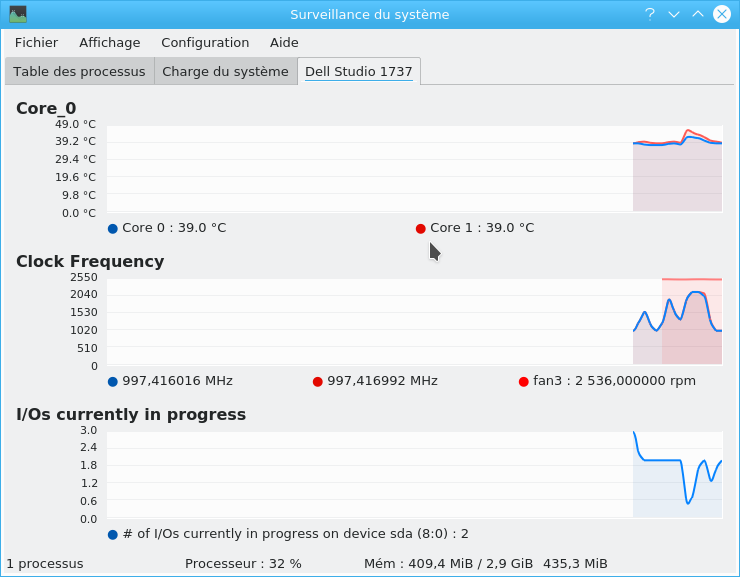Click the Clock Frequency graph area
This screenshot has height=577, width=740.
[x=414, y=322]
